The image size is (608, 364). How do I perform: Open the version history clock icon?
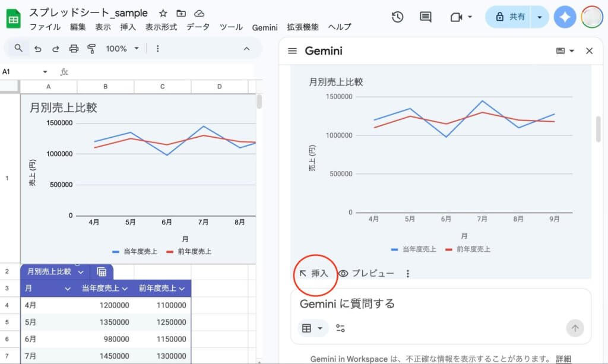click(398, 17)
